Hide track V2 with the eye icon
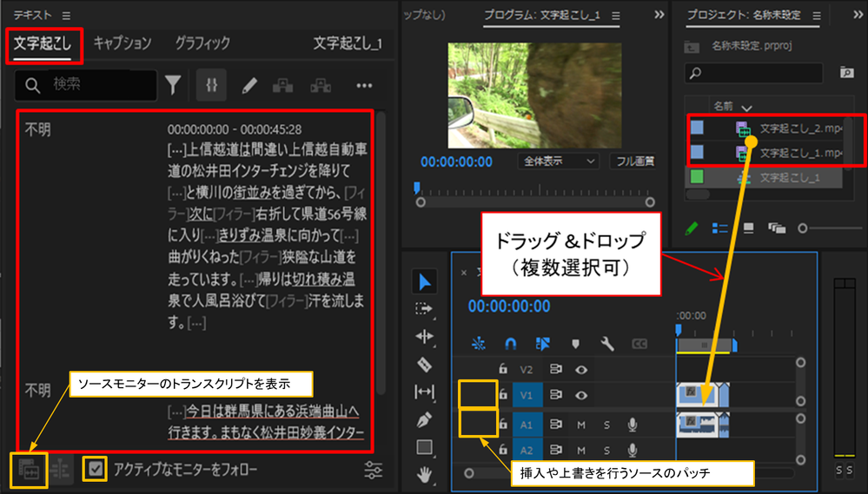Viewport: 868px width, 494px height. tap(580, 369)
